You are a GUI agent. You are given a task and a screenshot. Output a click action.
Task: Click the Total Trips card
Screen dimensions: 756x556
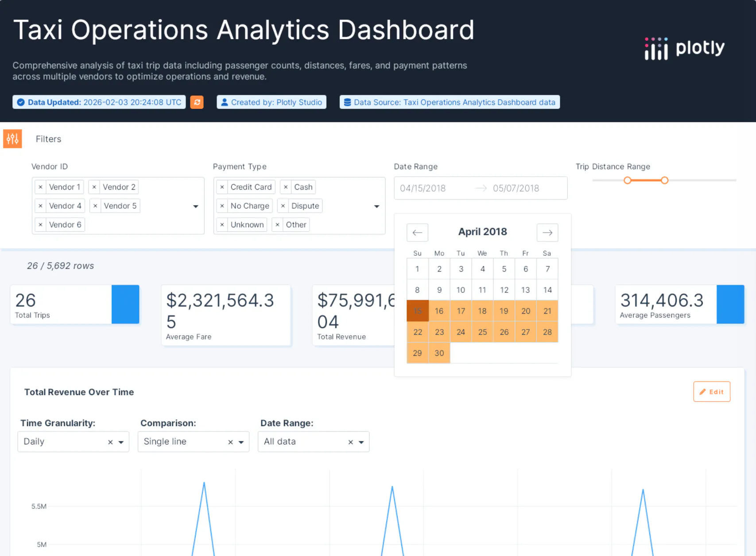pos(75,304)
